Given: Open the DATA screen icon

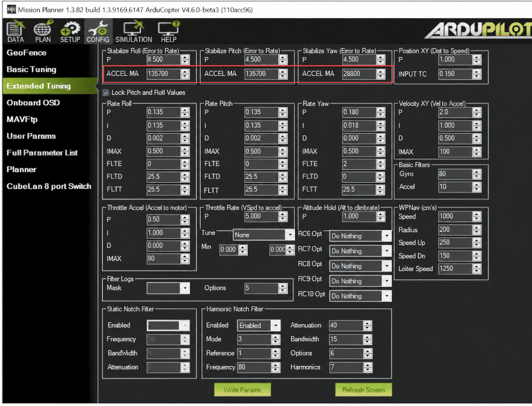Looking at the screenshot, I should pyautogui.click(x=16, y=32).
